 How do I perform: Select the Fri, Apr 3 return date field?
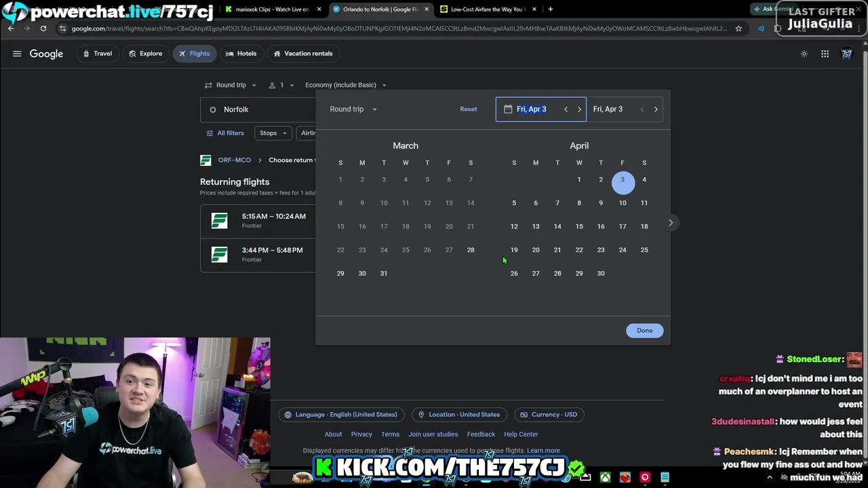click(608, 109)
